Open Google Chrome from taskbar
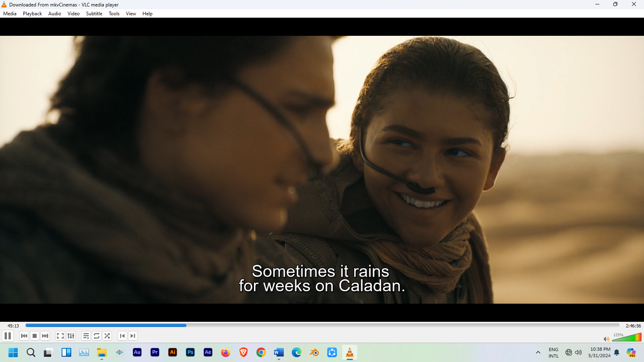644x362 pixels. click(261, 353)
